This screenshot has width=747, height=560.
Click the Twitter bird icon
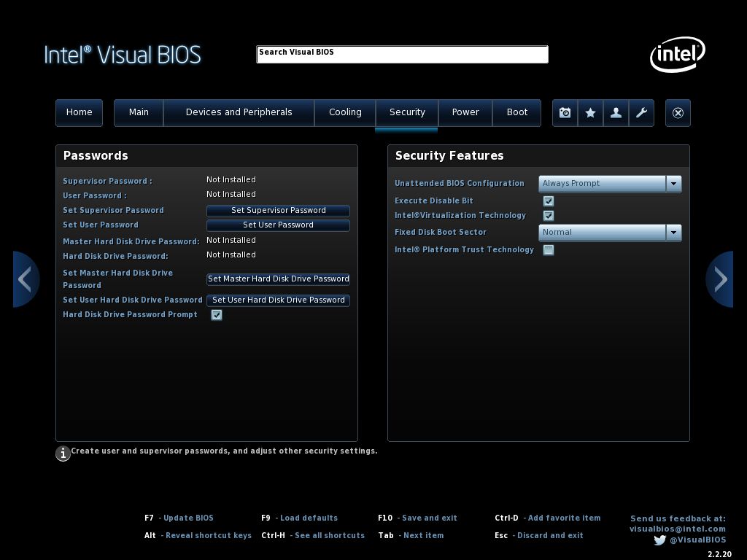click(659, 540)
